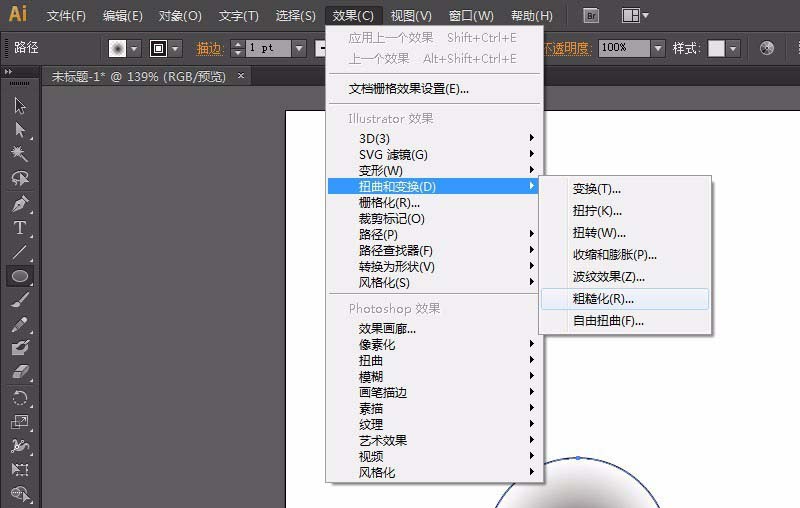Open the 帮助(H) menu

click(x=532, y=16)
